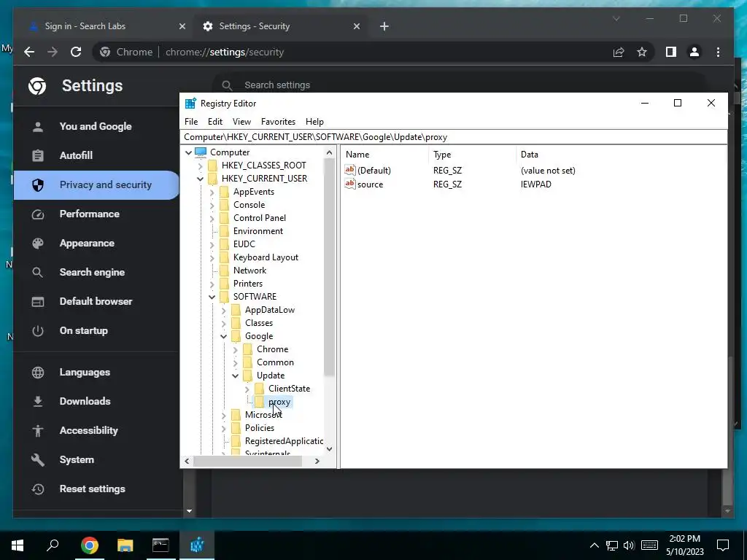Screen dimensions: 747x560
Task: Click the Appearance palette icon
Action: point(38,244)
